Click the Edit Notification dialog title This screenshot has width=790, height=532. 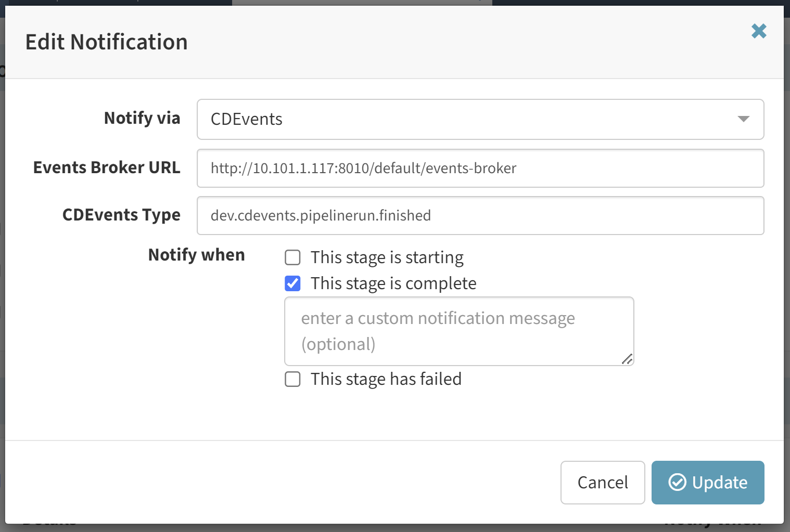point(107,42)
